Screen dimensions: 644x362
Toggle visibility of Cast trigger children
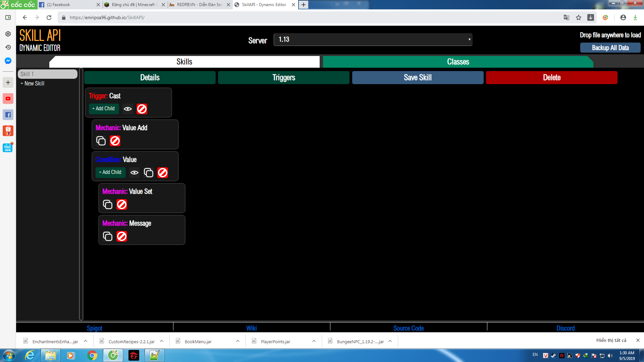coord(128,109)
